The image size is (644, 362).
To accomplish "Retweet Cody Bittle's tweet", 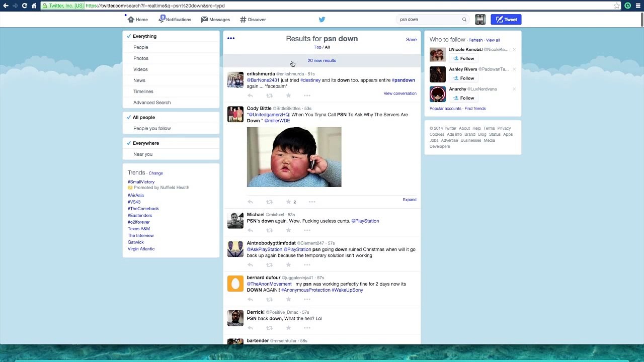I will [x=269, y=202].
